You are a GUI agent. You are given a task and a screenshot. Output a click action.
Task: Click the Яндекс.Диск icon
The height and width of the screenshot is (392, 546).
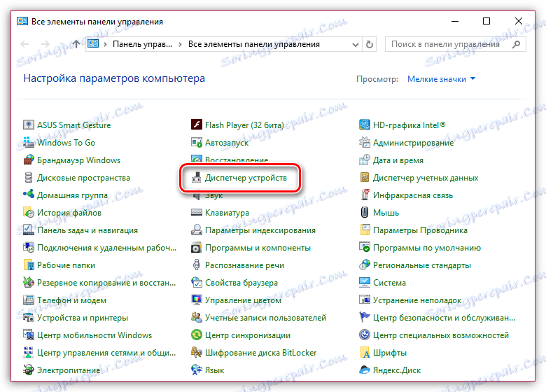365,370
